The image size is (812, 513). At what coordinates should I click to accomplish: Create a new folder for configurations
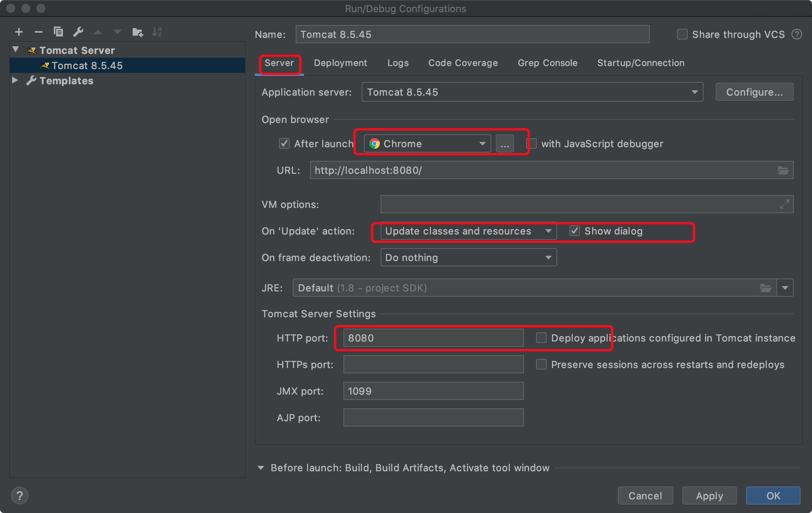point(138,32)
